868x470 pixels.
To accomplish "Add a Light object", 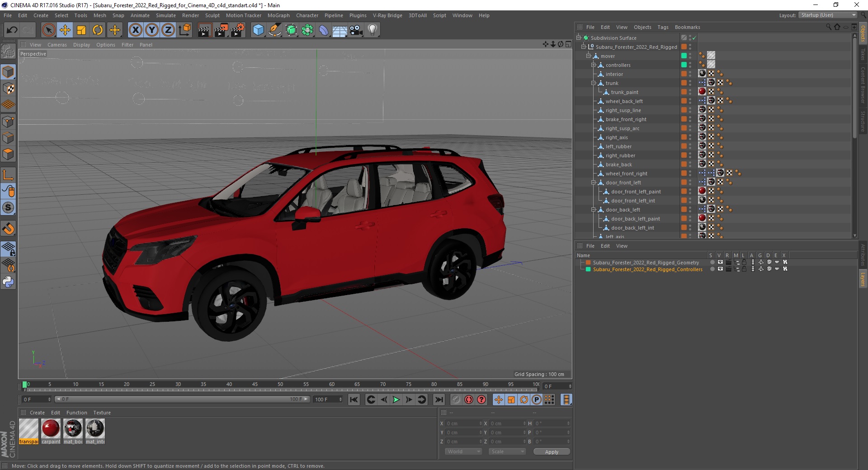I will 373,30.
